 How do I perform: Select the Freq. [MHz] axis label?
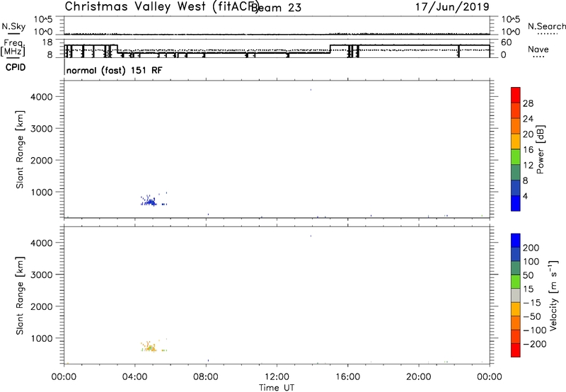tap(13, 47)
